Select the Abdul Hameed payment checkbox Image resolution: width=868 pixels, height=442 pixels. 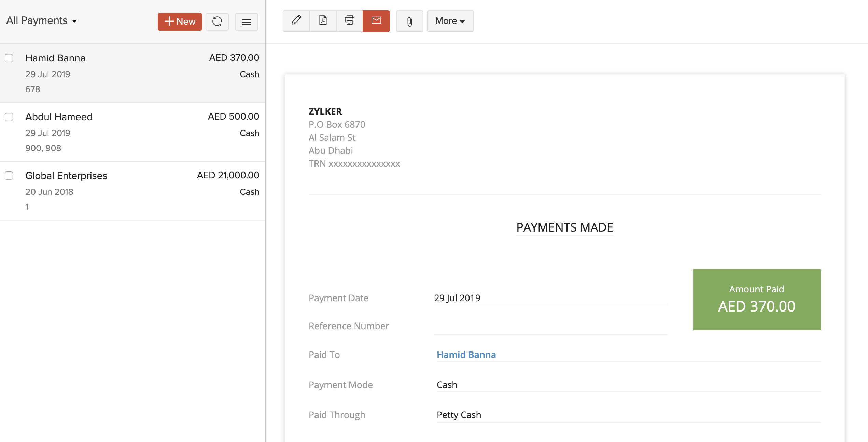[x=9, y=117]
